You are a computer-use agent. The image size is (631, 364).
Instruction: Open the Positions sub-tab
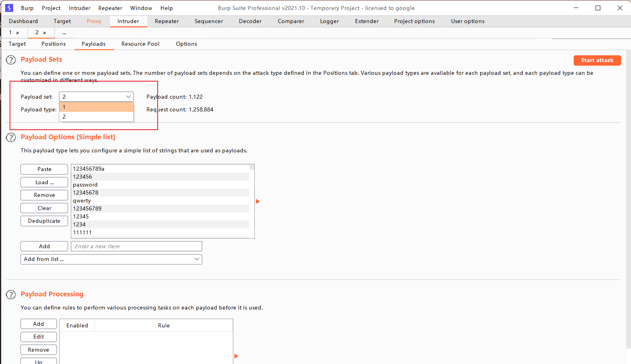pyautogui.click(x=53, y=44)
